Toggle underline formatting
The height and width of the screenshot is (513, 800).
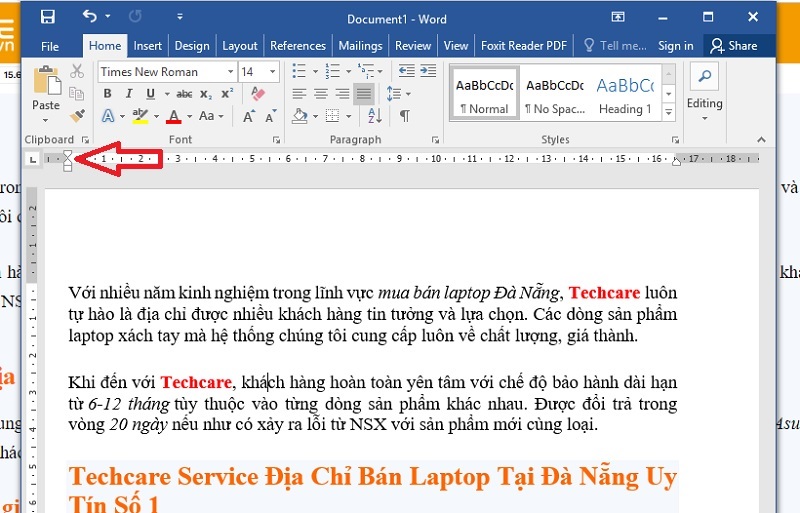click(x=151, y=94)
